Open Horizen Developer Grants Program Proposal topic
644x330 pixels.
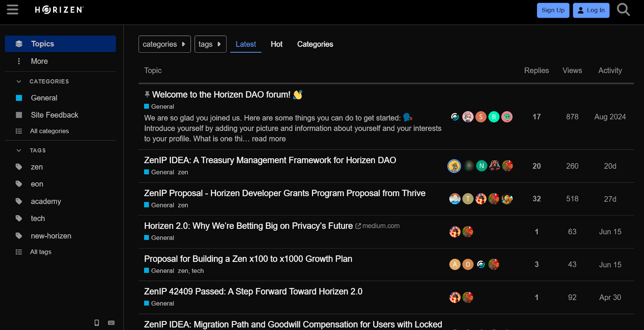(x=285, y=193)
